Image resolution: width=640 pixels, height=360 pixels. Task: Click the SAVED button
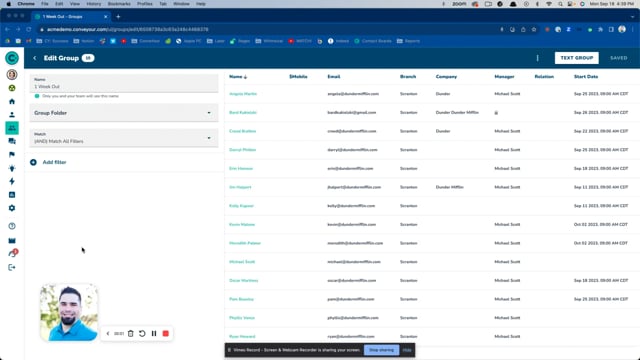[619, 58]
